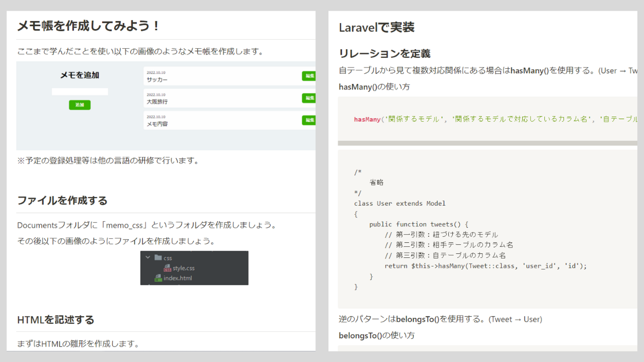
Task: Click the ※予定の登録処理等 note line
Action: pyautogui.click(x=108, y=160)
